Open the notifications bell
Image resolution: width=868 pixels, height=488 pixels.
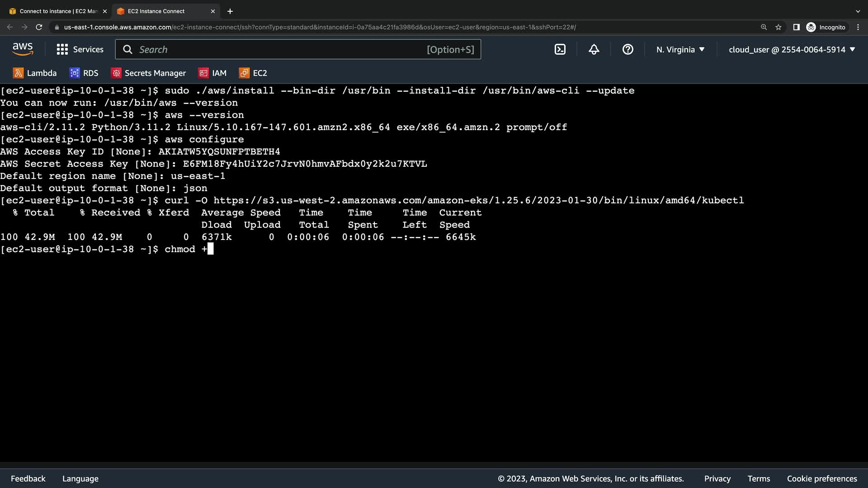click(594, 50)
